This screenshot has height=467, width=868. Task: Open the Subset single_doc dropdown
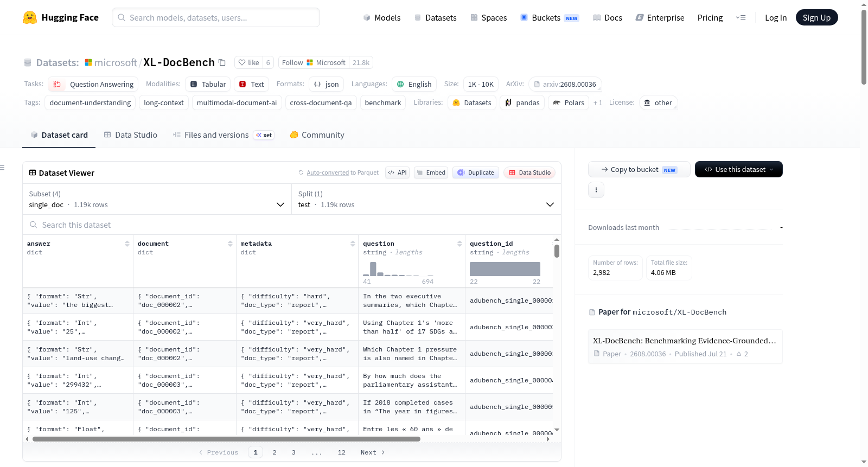(157, 199)
